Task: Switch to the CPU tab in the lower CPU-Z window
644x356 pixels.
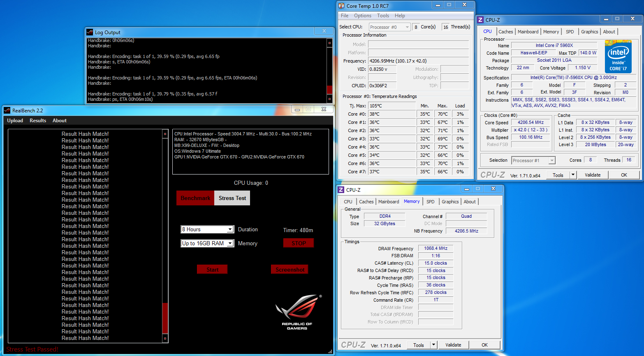Action: coord(348,202)
